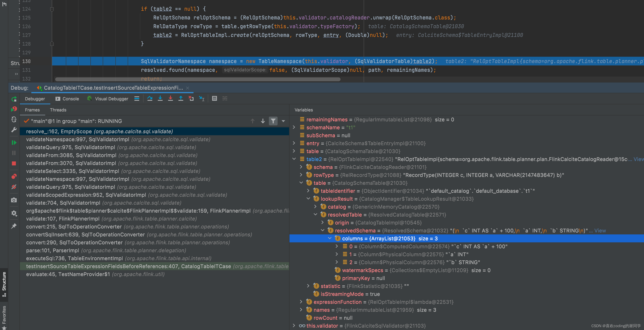
Task: Click the Step Out icon
Action: pos(180,99)
